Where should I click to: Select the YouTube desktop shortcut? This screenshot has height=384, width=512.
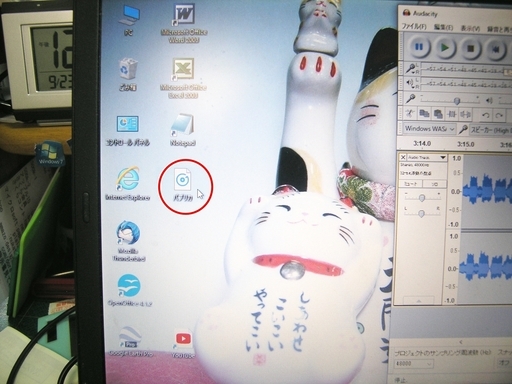click(183, 344)
